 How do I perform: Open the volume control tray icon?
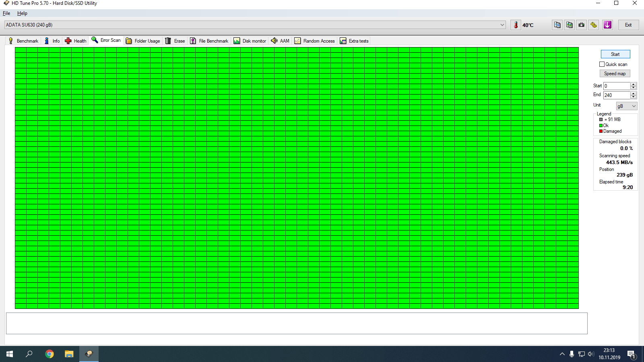591,354
